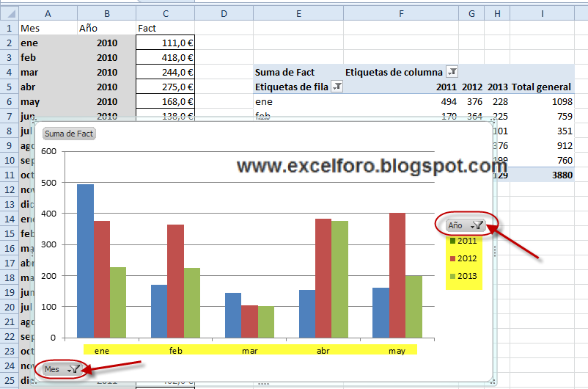This screenshot has height=389, width=588.
Task: Click pivot column label 2012
Action: [x=471, y=87]
